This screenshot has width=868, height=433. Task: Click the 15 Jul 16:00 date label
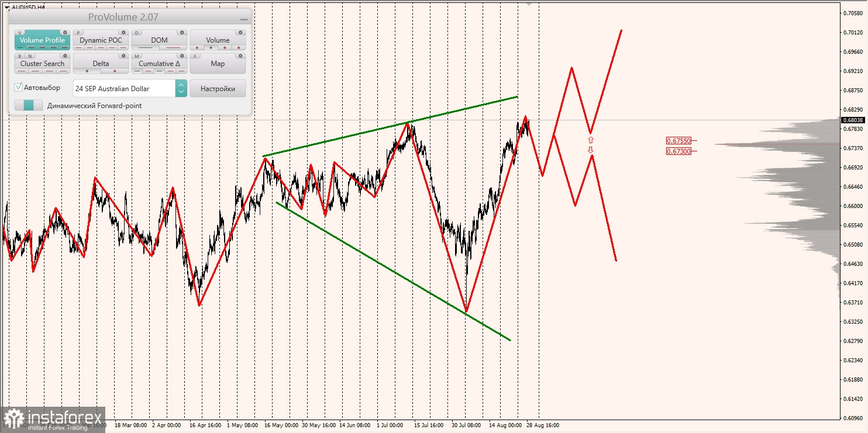(430, 425)
